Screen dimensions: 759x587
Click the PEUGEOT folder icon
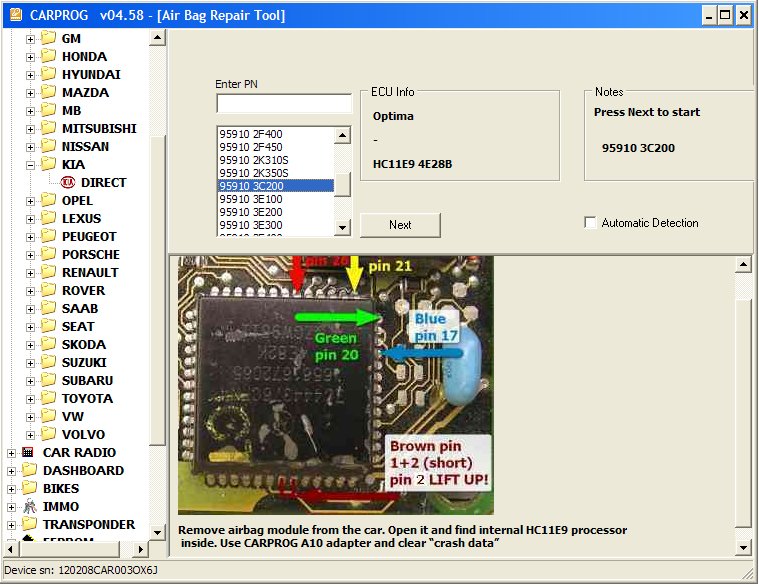pos(48,236)
